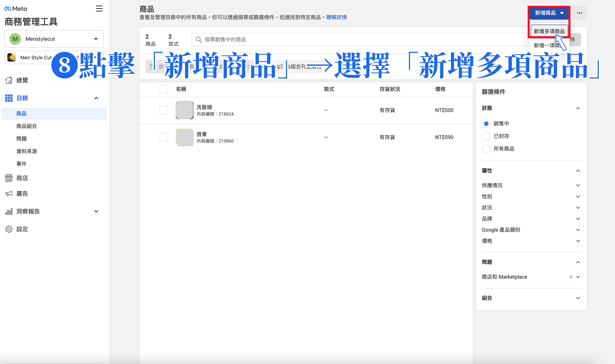Click the 廣告 megaphone icon

(9, 193)
